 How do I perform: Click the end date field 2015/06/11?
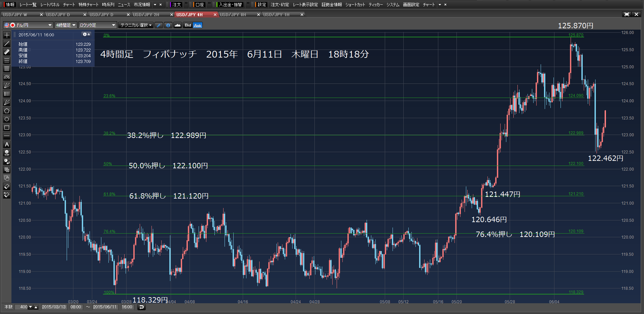tap(105, 307)
